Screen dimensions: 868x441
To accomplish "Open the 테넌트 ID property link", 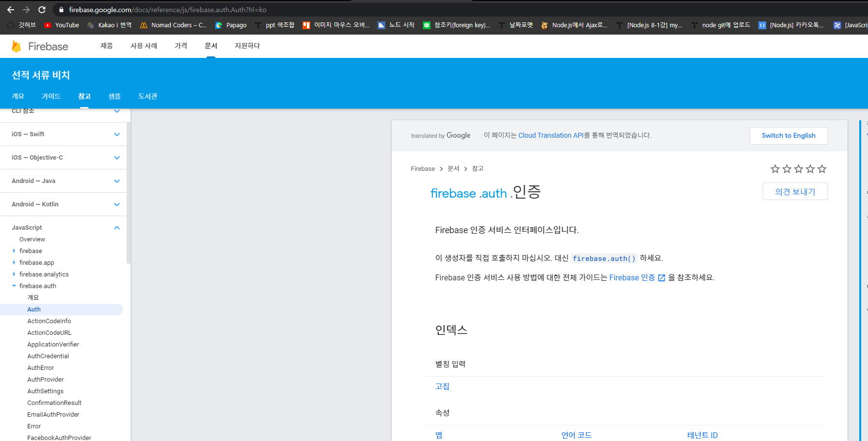I will (x=702, y=435).
